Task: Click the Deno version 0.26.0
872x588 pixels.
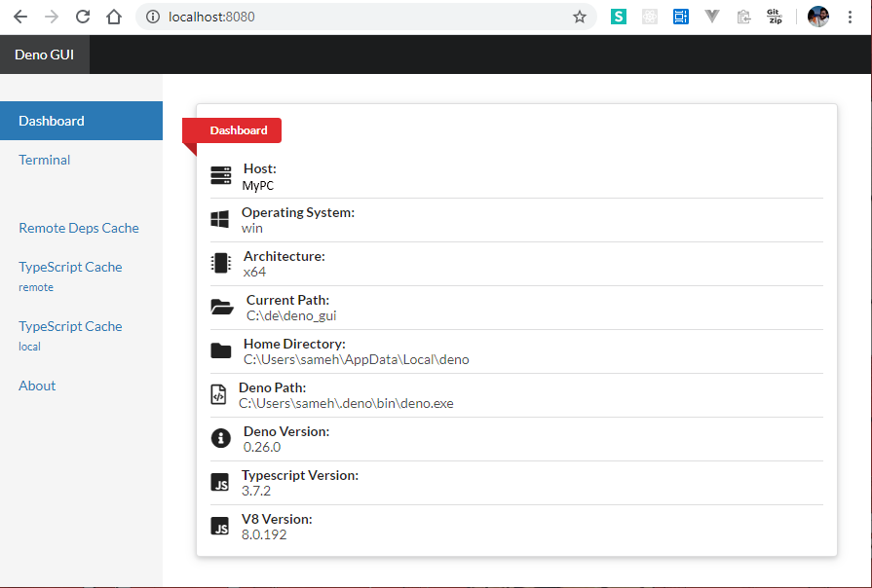Action: 262,447
